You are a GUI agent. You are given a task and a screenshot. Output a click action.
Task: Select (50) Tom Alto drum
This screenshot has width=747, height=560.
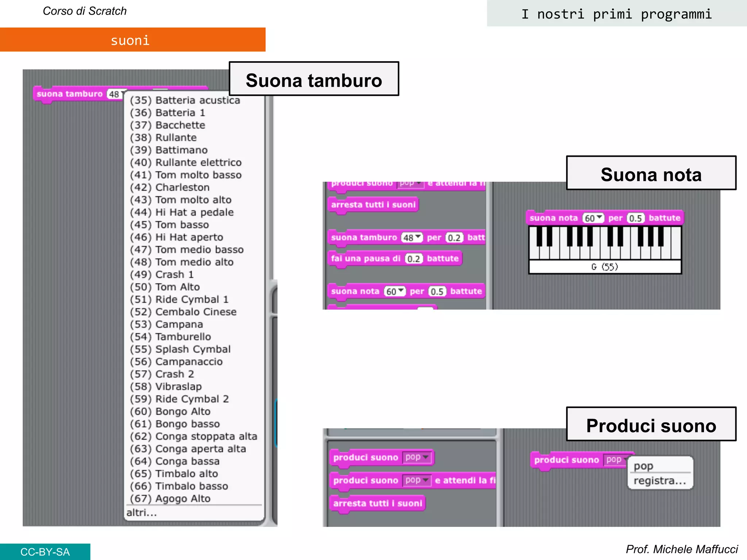point(165,287)
